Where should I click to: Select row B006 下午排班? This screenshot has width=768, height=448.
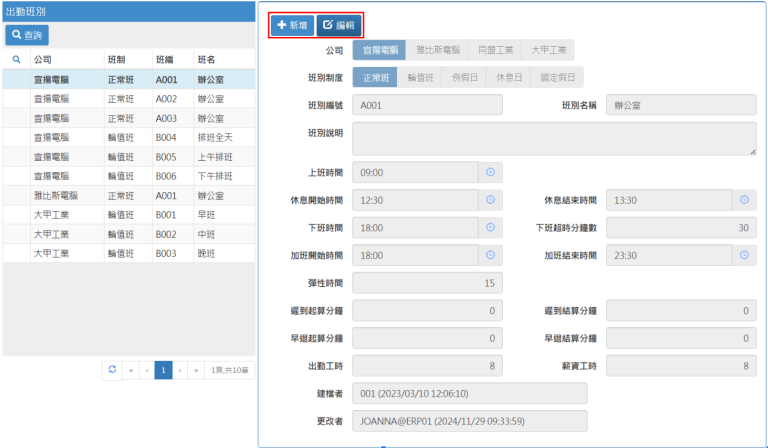(x=129, y=176)
